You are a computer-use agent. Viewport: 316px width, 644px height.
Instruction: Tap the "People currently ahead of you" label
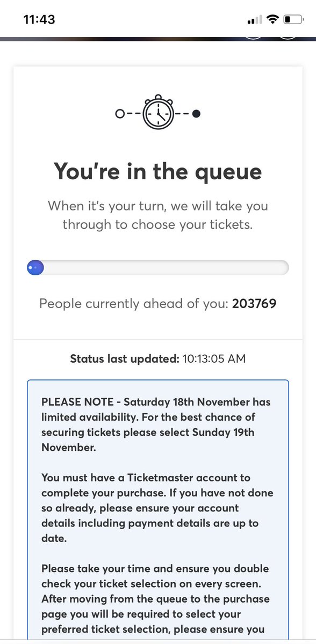(134, 304)
